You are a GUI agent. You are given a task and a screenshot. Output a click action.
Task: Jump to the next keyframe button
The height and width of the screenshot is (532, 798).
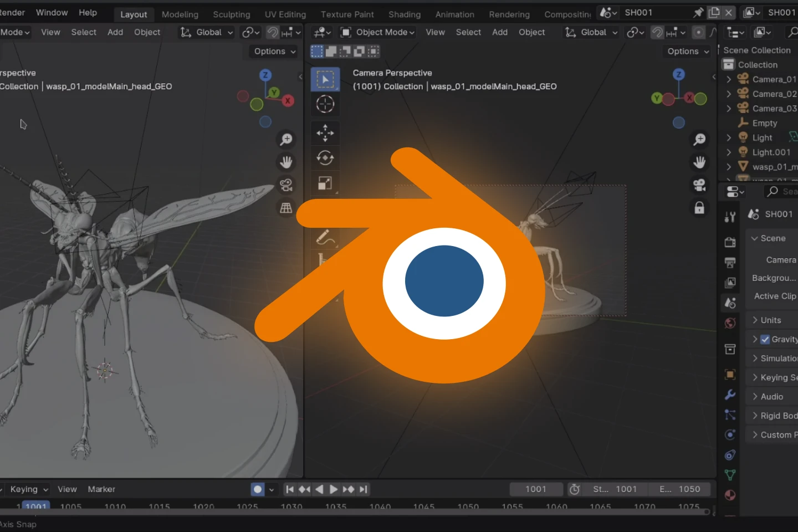coord(349,489)
